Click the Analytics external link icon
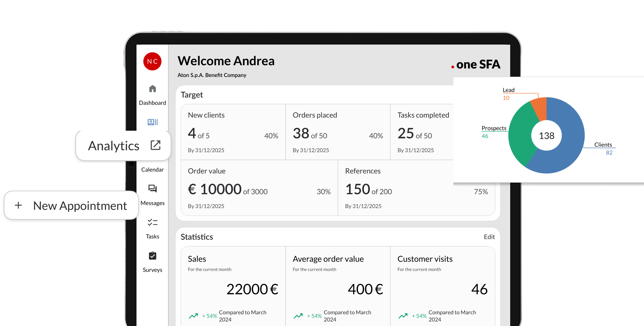Viewport: 644px width, 326px height. pyautogui.click(x=155, y=145)
